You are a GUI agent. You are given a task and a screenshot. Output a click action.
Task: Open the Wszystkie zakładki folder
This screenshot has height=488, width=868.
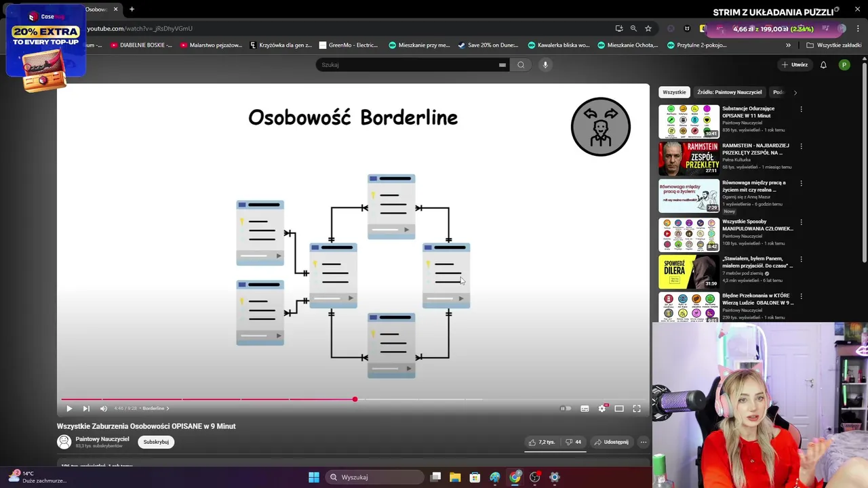(834, 45)
